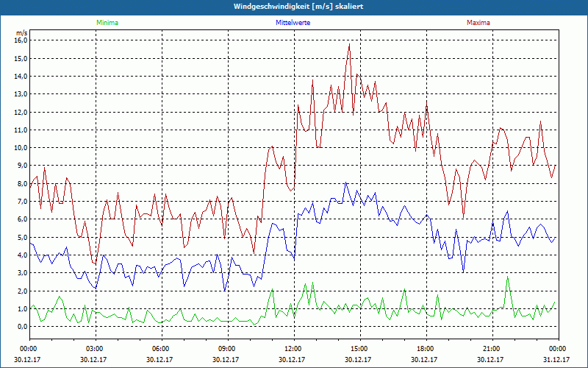Click the chart title Windgeschwindigkeit [m/s] skaliert
Image resolution: width=588 pixels, height=368 pixels.
[x=298, y=7]
